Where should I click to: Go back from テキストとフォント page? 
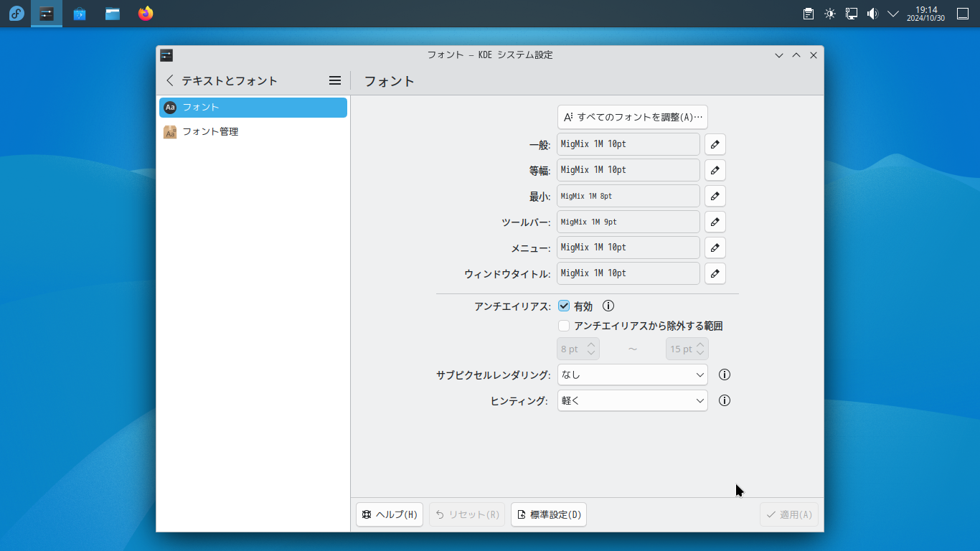170,80
